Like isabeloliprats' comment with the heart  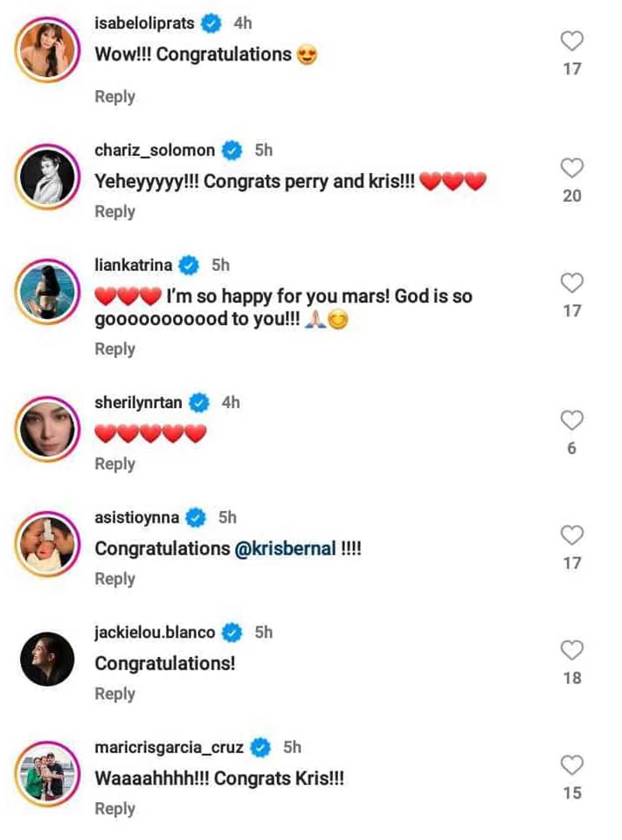pyautogui.click(x=571, y=41)
